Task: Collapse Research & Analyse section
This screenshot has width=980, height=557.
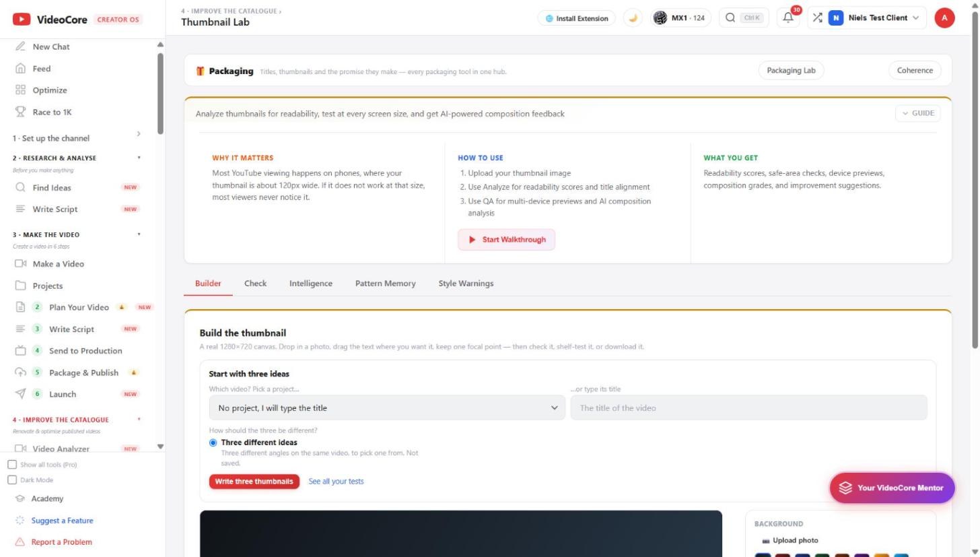Action: 77,158
